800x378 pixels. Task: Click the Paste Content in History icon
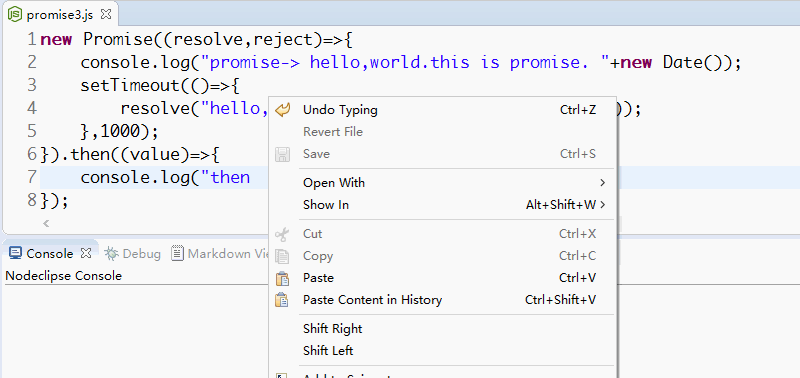tap(282, 300)
